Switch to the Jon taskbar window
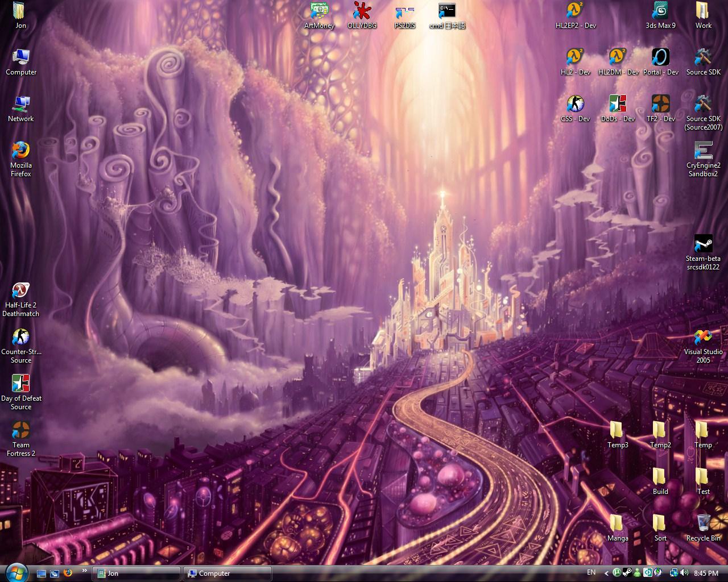The width and height of the screenshot is (728, 582). pyautogui.click(x=136, y=573)
